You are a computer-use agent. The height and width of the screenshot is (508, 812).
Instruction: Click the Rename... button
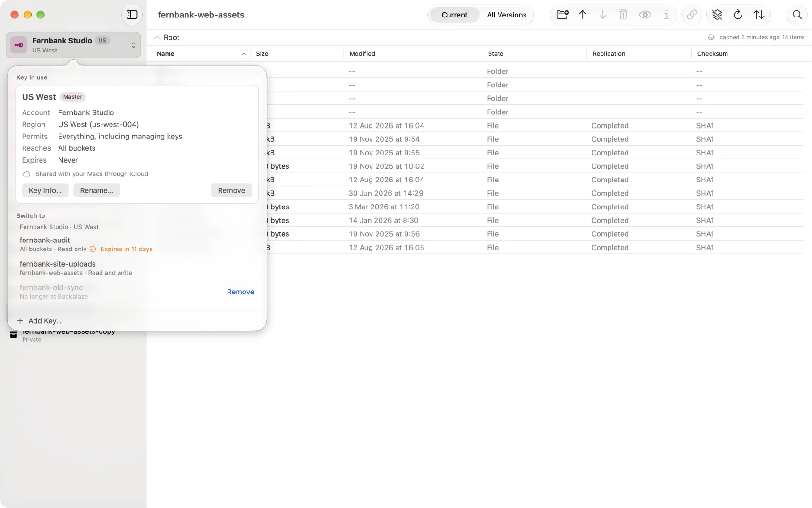[x=97, y=190]
